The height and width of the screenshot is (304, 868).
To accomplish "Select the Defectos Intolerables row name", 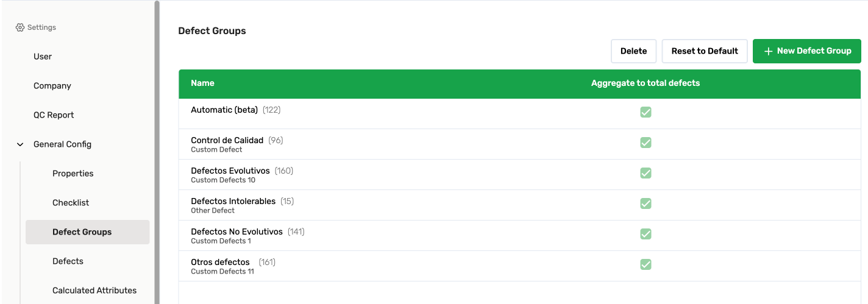I will tap(233, 201).
